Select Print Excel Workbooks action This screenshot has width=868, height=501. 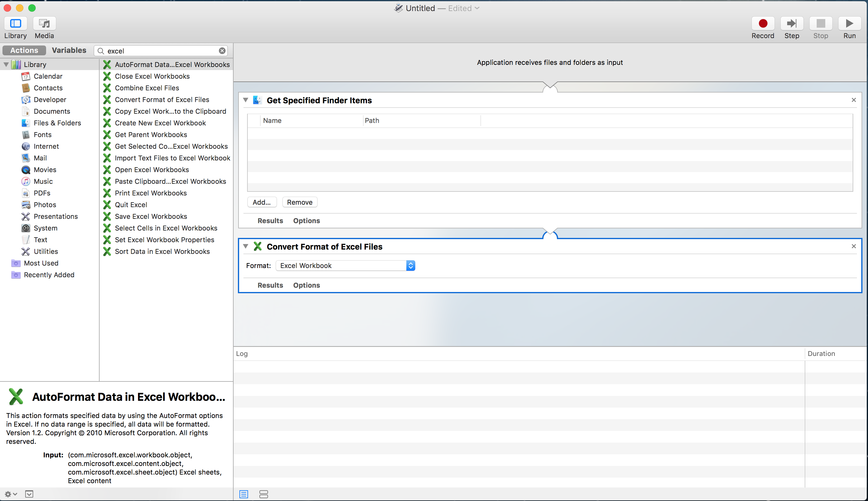[x=167, y=193]
